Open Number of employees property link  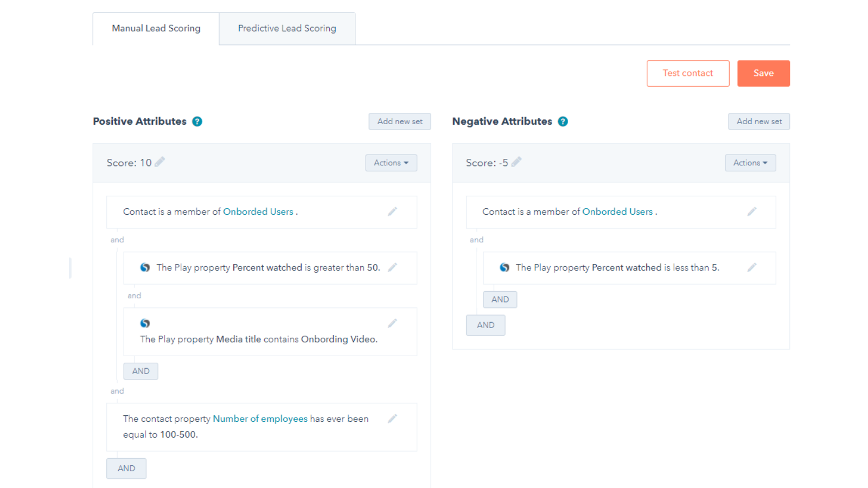pyautogui.click(x=260, y=419)
